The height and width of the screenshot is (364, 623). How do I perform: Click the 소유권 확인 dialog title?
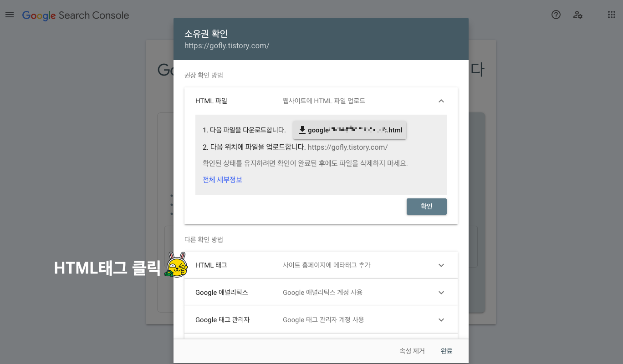pyautogui.click(x=206, y=34)
